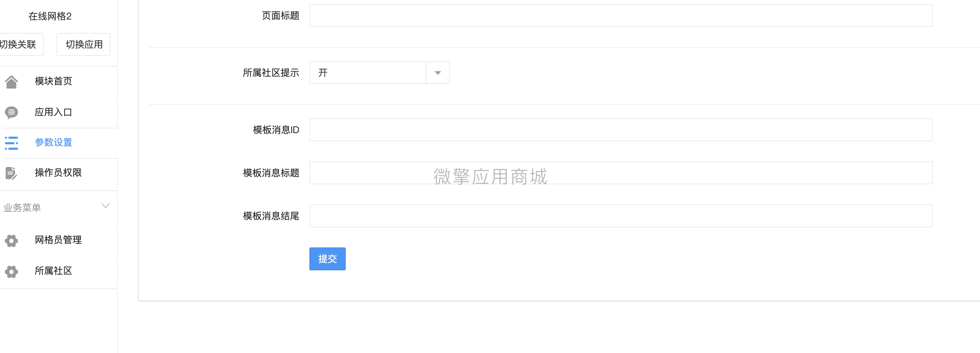Focus the 模板消息结尾 input field

point(621,216)
